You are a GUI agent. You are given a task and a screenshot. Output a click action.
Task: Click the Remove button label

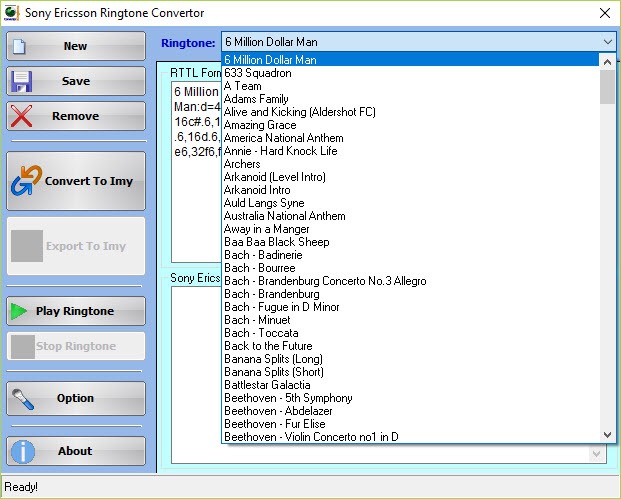75,116
